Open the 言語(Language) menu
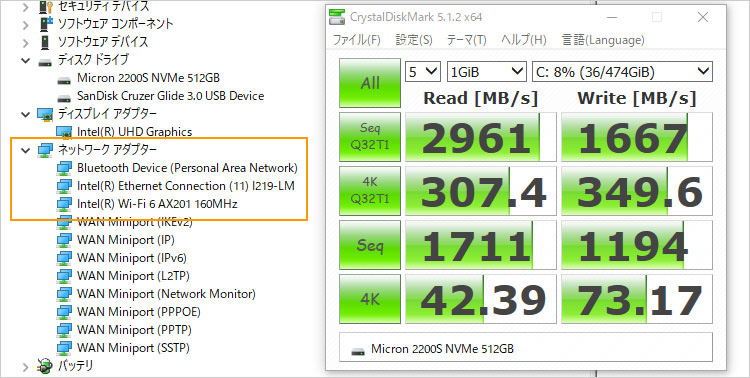750x378 pixels. (x=603, y=40)
